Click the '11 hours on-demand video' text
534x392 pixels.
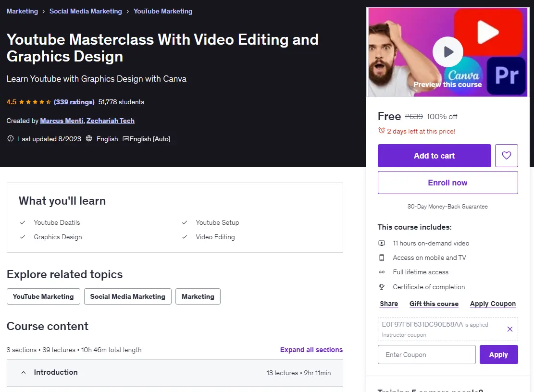[x=431, y=243]
